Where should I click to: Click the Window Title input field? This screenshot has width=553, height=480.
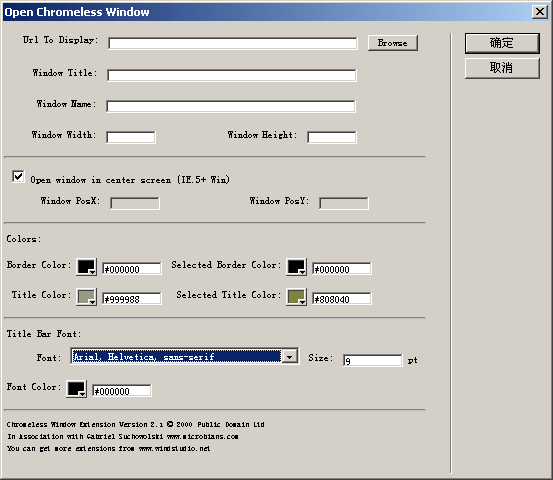[232, 75]
